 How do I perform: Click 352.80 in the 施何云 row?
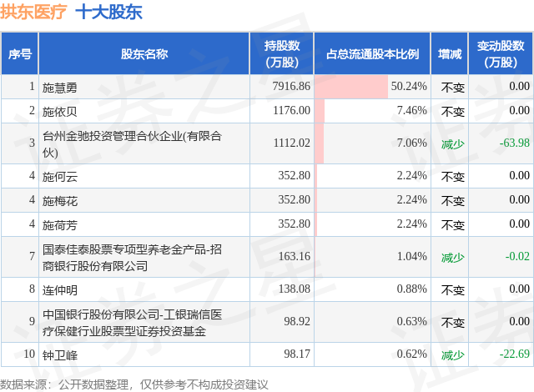(x=295, y=175)
